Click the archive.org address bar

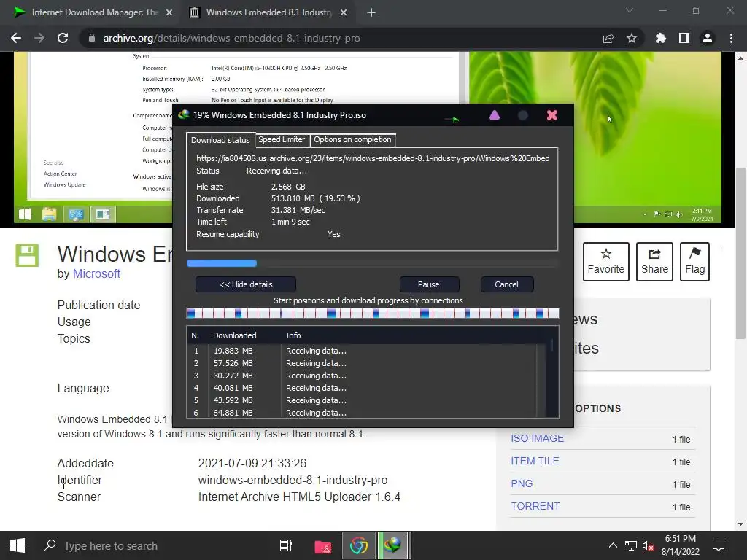coord(343,38)
